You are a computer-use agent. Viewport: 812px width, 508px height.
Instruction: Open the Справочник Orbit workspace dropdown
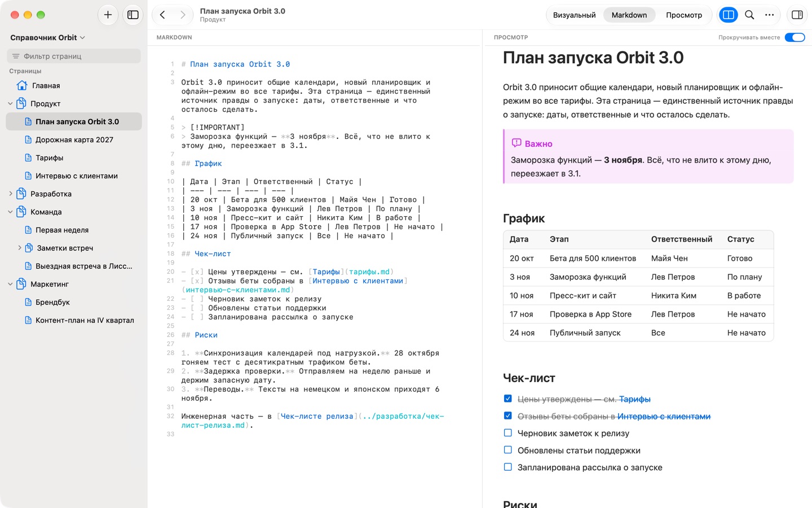48,38
